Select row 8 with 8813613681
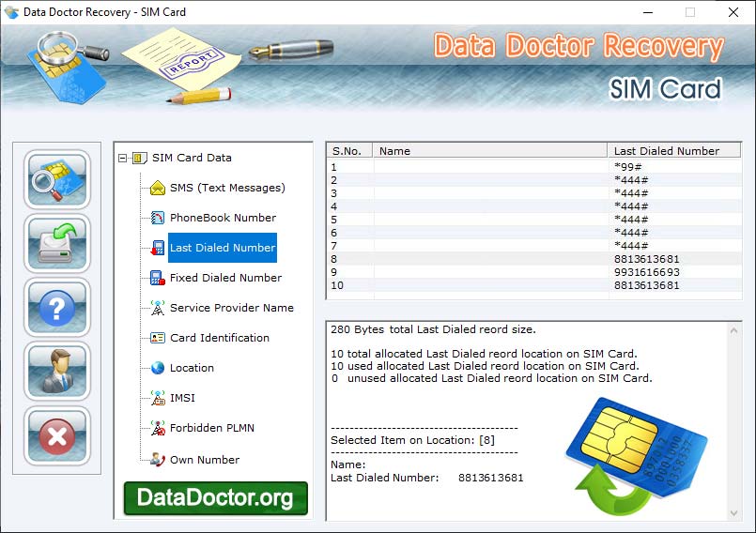This screenshot has width=756, height=533. coord(533,259)
